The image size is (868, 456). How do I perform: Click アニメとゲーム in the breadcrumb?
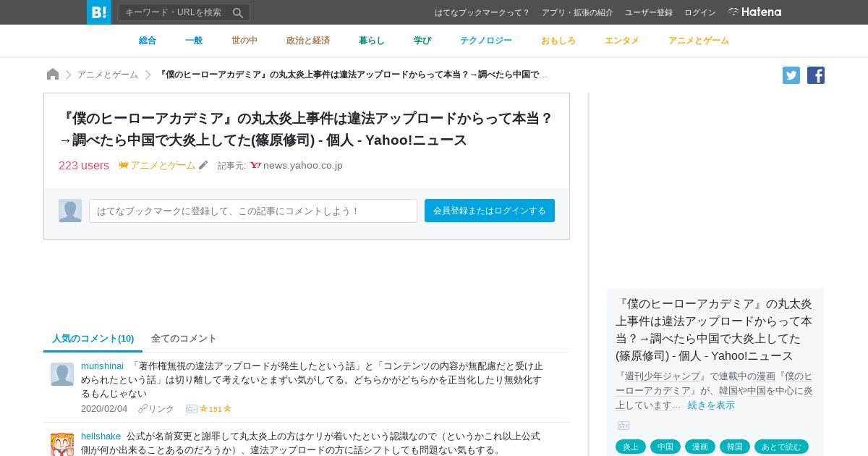pos(108,75)
